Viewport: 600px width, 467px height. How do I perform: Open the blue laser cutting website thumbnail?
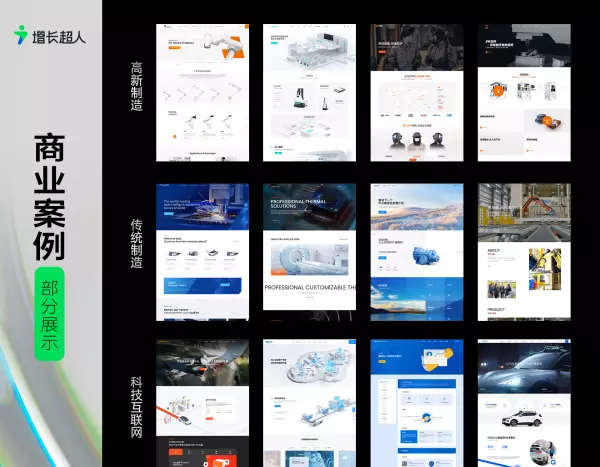[x=202, y=252]
